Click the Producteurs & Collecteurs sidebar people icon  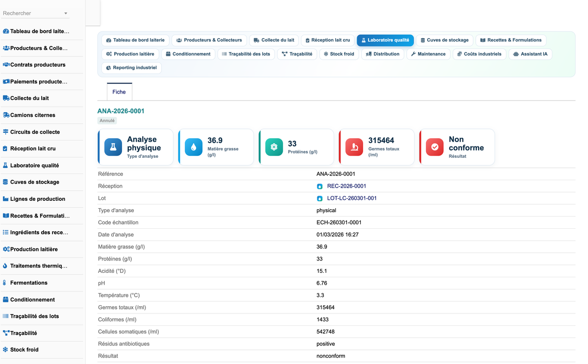tap(6, 48)
